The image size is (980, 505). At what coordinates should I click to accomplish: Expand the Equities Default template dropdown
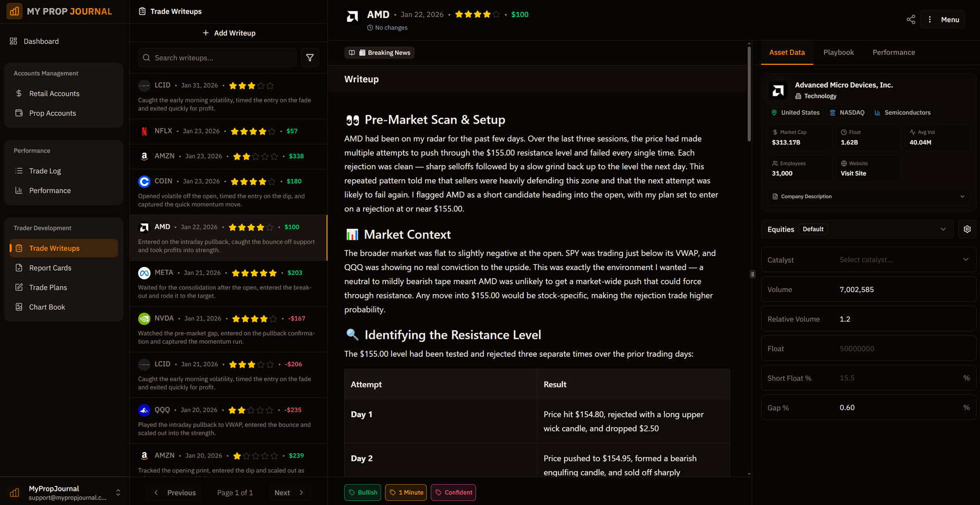[943, 229]
